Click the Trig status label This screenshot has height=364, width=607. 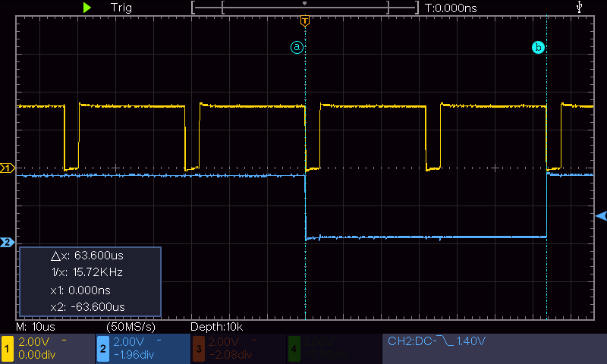click(121, 8)
